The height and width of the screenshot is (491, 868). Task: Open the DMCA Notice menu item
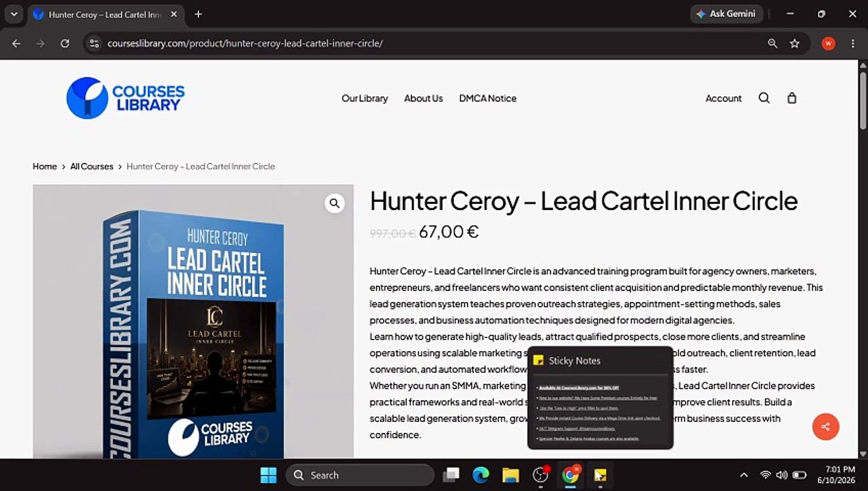(x=487, y=98)
